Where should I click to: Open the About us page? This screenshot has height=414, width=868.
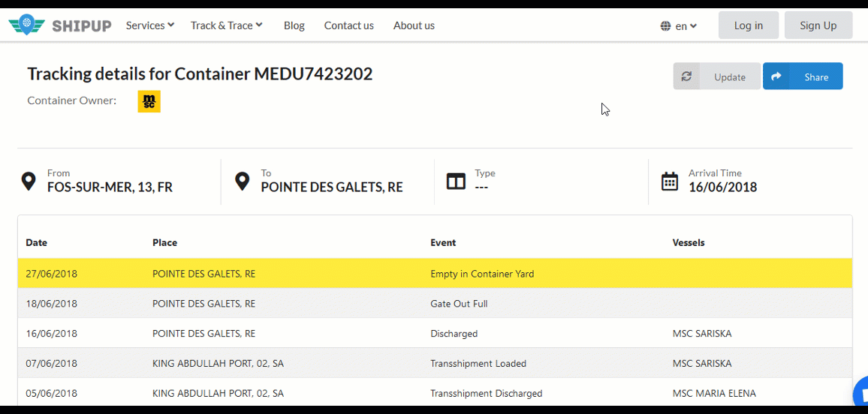click(414, 25)
